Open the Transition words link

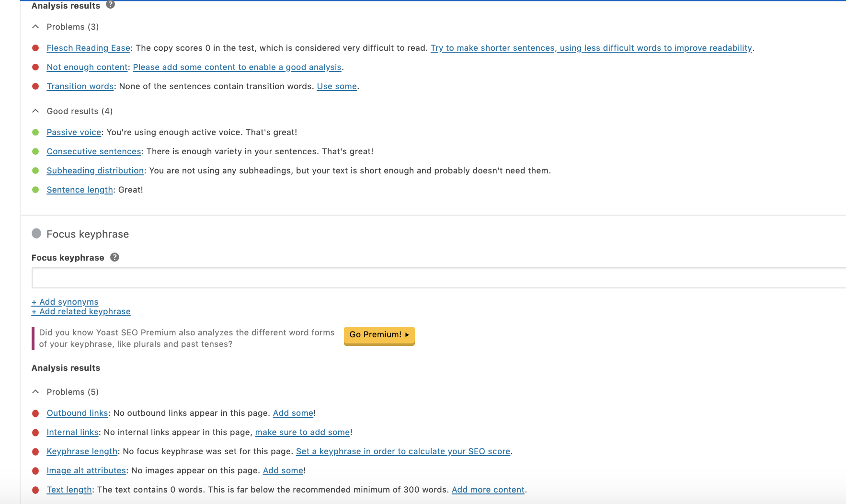click(x=80, y=86)
